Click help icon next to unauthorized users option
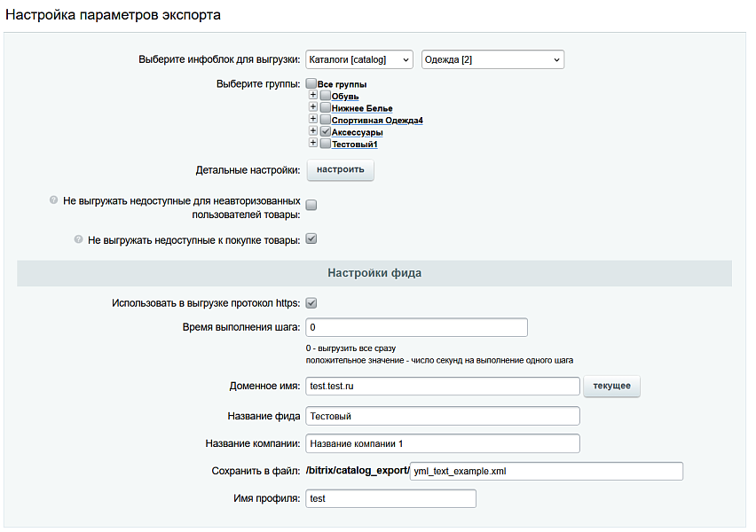The height and width of the screenshot is (532, 756). pos(53,201)
